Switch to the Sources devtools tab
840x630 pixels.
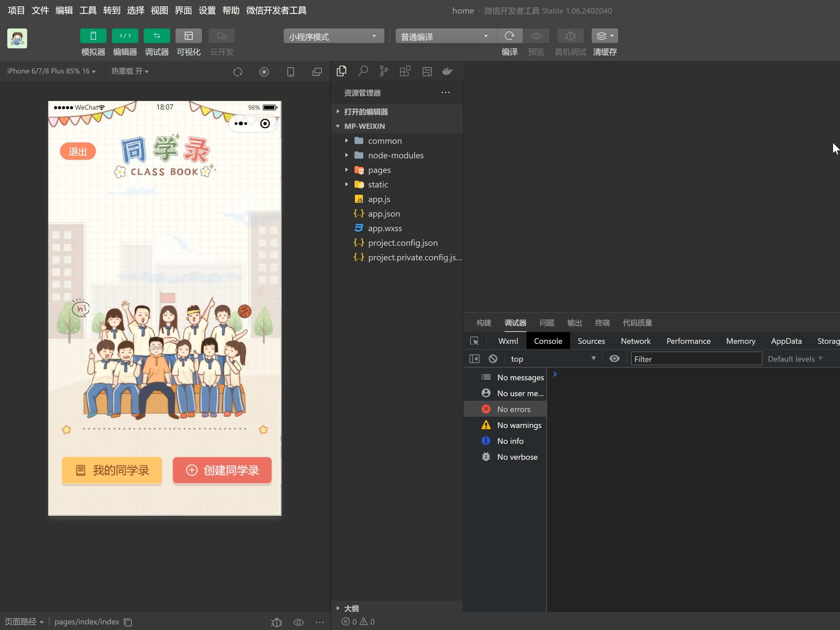point(591,341)
